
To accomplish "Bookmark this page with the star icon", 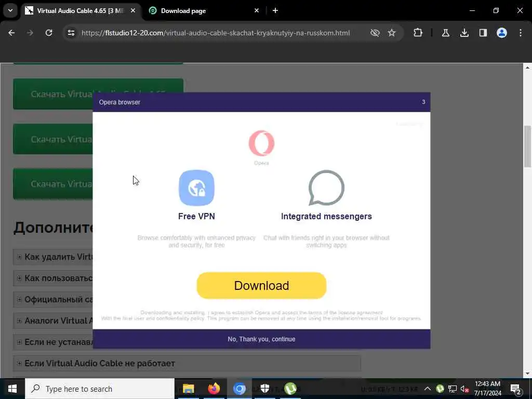I will [392, 33].
